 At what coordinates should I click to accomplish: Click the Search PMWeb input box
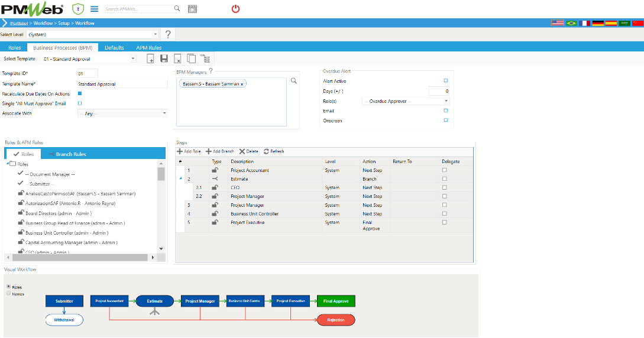(140, 9)
